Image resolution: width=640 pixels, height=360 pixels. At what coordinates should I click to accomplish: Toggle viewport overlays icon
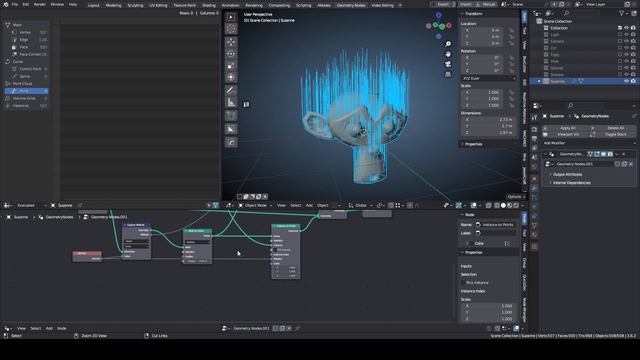coord(473,205)
